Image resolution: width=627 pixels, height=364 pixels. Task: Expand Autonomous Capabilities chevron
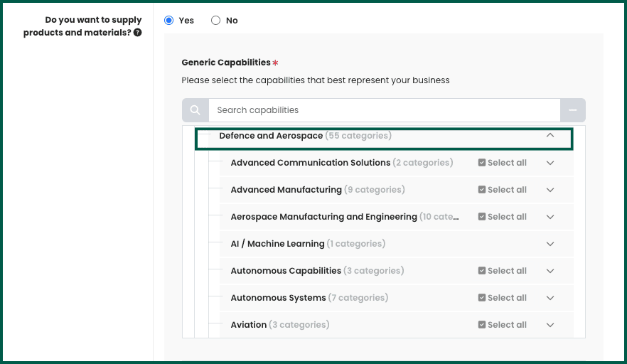click(x=550, y=271)
